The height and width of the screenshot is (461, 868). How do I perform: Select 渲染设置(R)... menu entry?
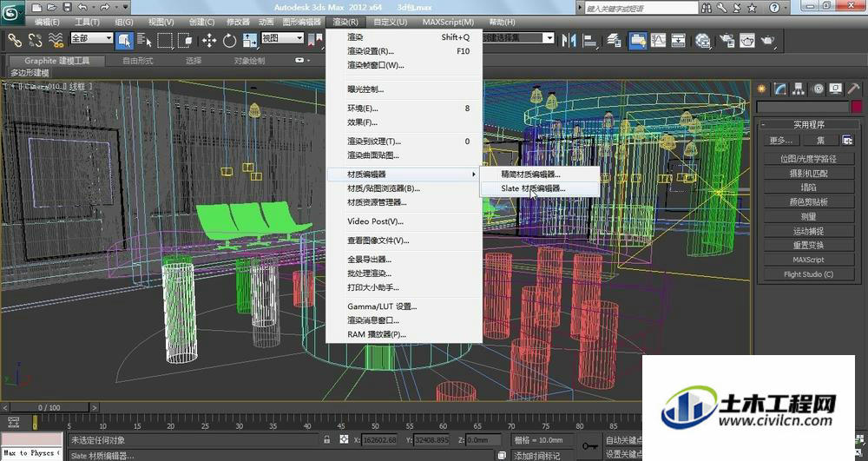(x=404, y=51)
